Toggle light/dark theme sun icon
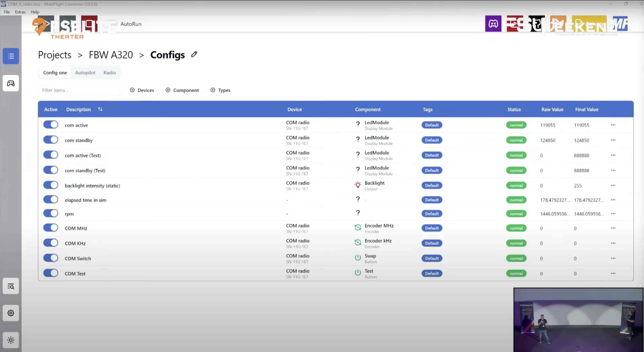 pos(11,340)
